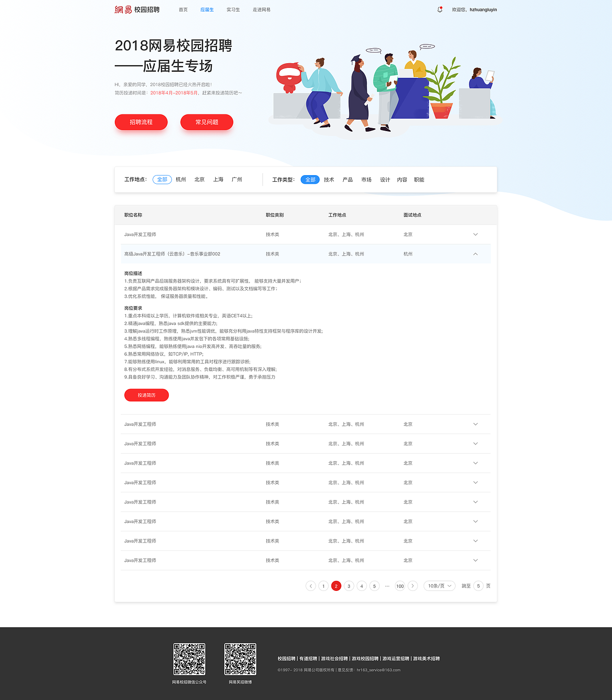Click the 招聘流程 button
This screenshot has height=700, width=612.
click(x=141, y=122)
